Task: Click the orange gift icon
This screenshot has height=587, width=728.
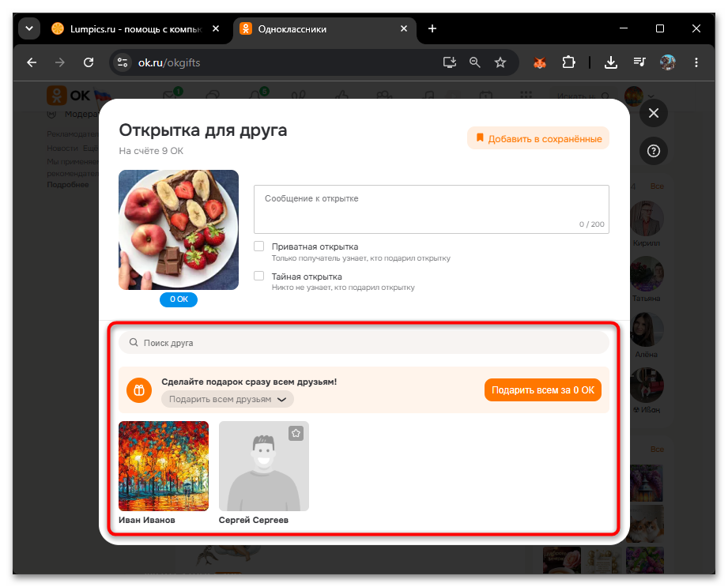Action: (139, 390)
